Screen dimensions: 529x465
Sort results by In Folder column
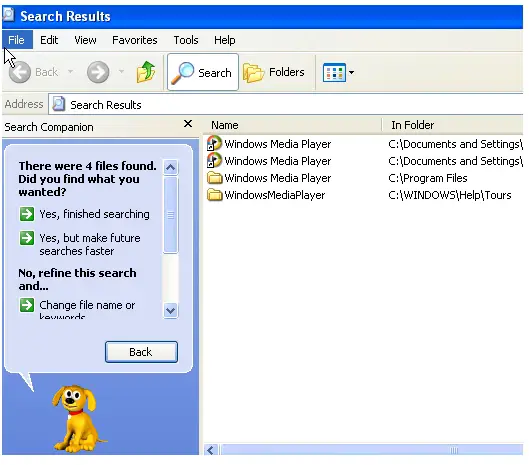(452, 125)
